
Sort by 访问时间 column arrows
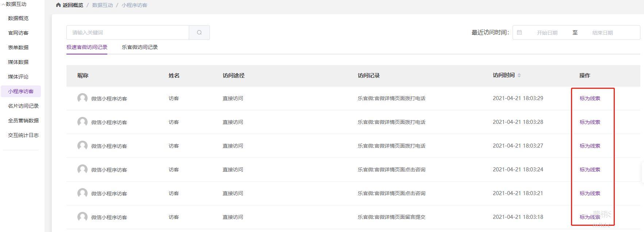tap(519, 75)
